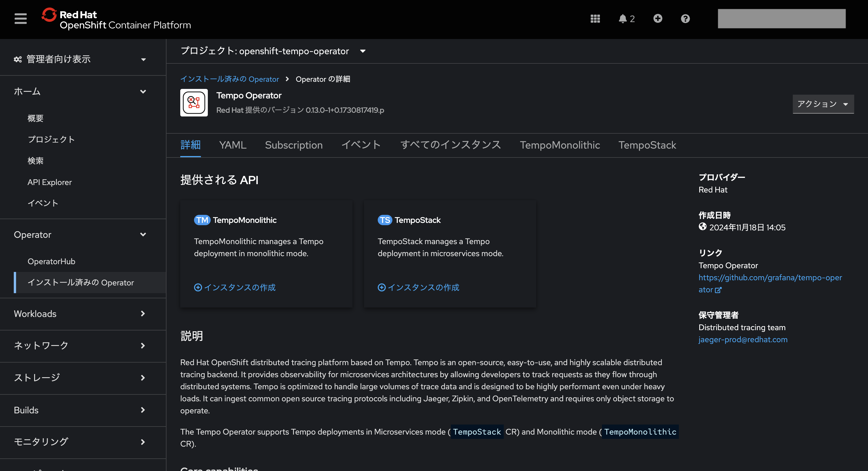Click the TempoMonolithic TM badge icon
868x471 pixels.
coord(202,220)
